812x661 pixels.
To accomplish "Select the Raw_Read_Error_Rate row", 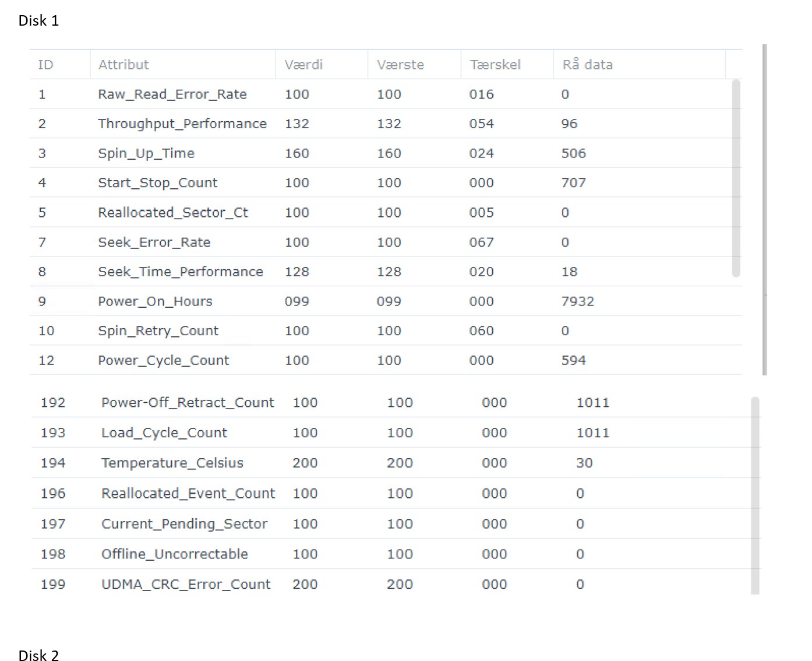I will point(386,94).
